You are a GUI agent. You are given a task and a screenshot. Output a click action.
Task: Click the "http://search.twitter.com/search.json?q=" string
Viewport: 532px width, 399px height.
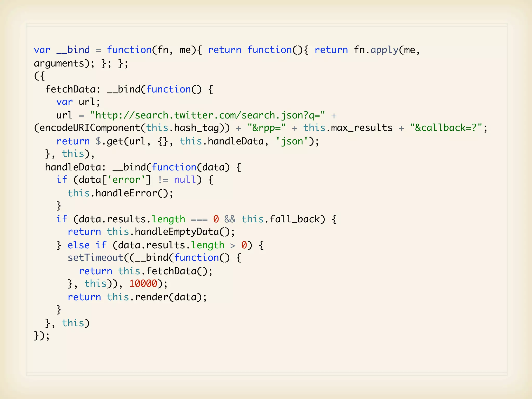click(x=208, y=115)
